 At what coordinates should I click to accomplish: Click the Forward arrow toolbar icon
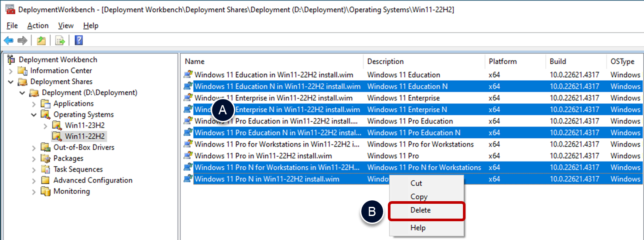(22, 41)
